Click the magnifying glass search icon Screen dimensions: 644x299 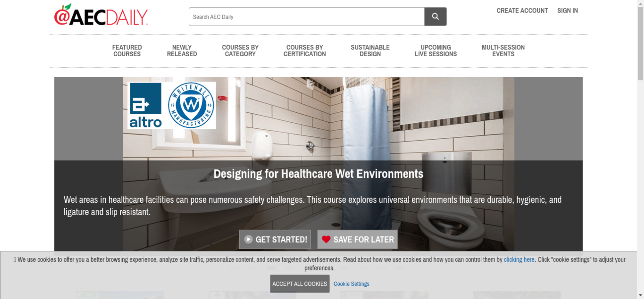click(435, 16)
